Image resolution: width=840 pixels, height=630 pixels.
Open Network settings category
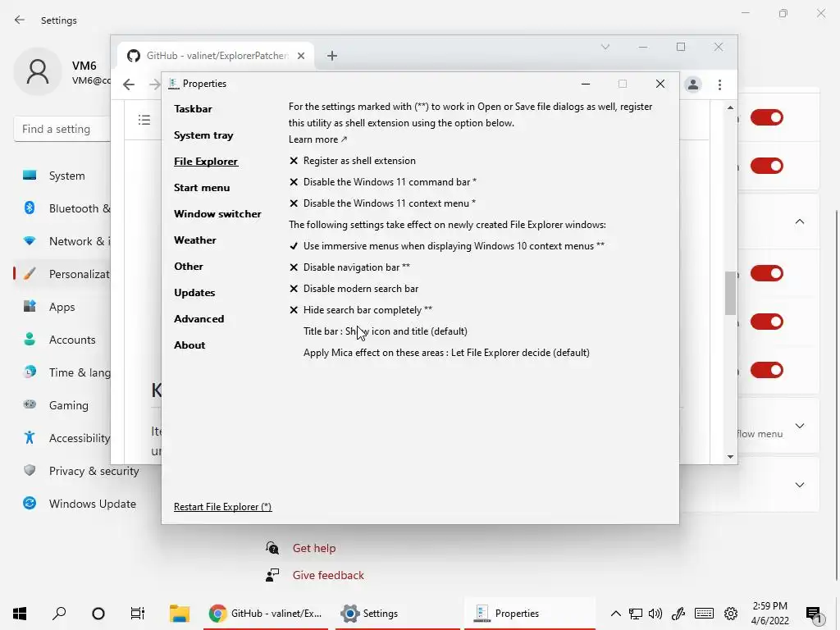coord(66,241)
